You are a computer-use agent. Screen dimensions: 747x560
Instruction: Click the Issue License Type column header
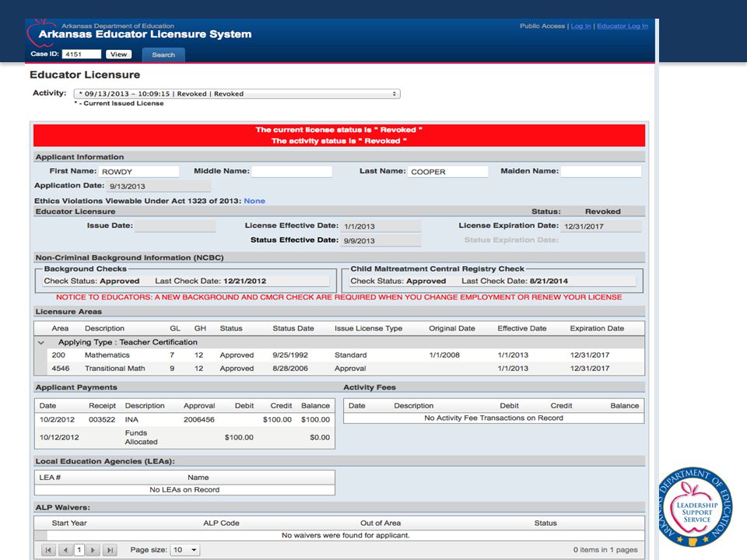tap(368, 328)
